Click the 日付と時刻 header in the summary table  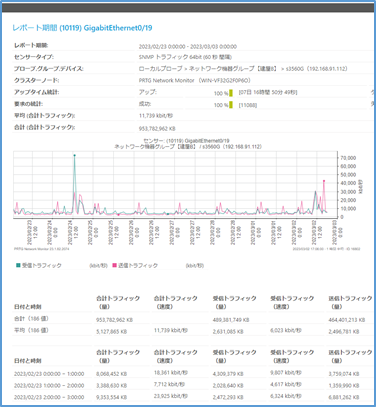pos(28,307)
